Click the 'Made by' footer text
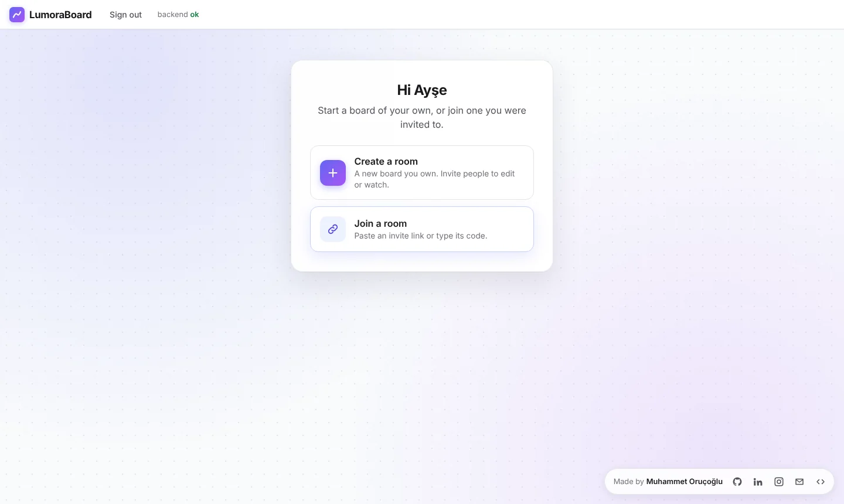The width and height of the screenshot is (844, 504). (629, 482)
